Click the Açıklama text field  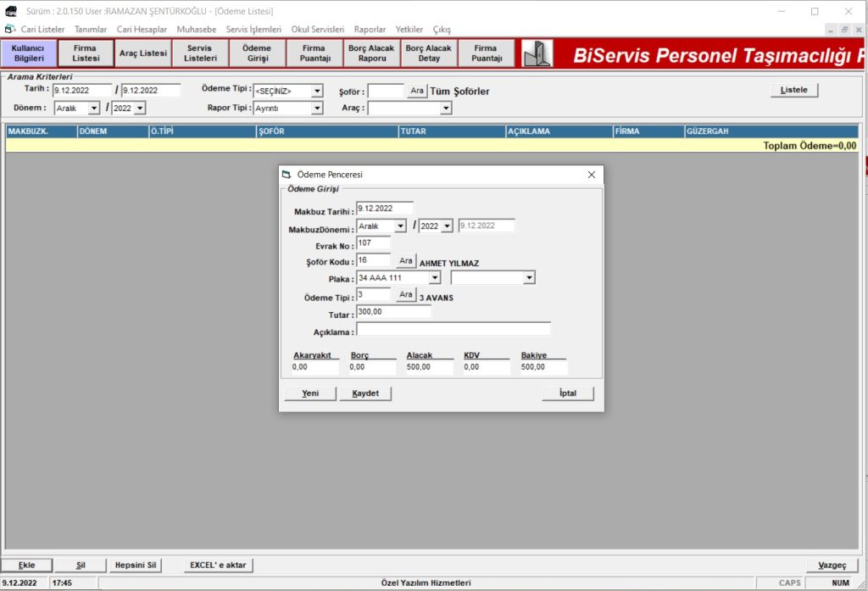[453, 329]
